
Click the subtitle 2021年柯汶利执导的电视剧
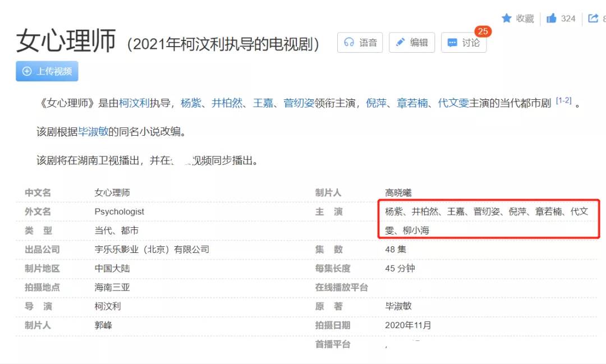[223, 44]
